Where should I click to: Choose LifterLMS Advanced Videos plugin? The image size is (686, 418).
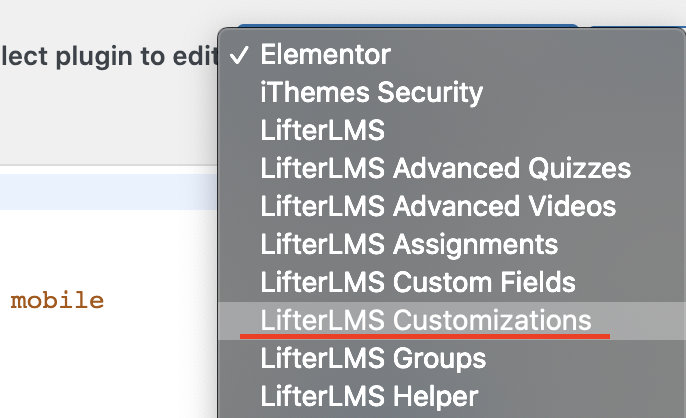[452, 206]
